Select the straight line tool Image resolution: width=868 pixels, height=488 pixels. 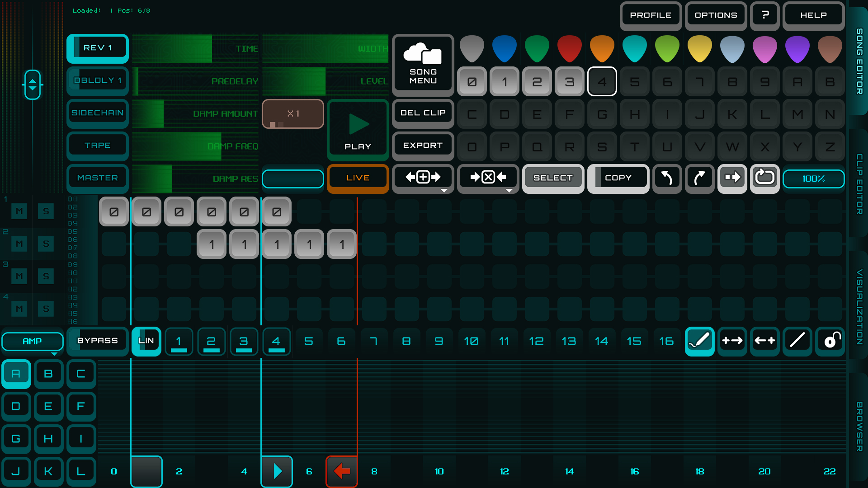[797, 341]
